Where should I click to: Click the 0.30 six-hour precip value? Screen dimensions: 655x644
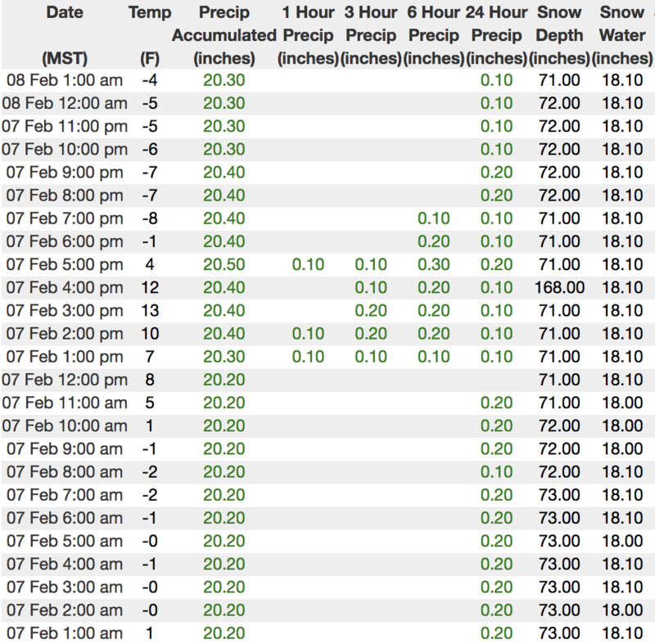[433, 264]
